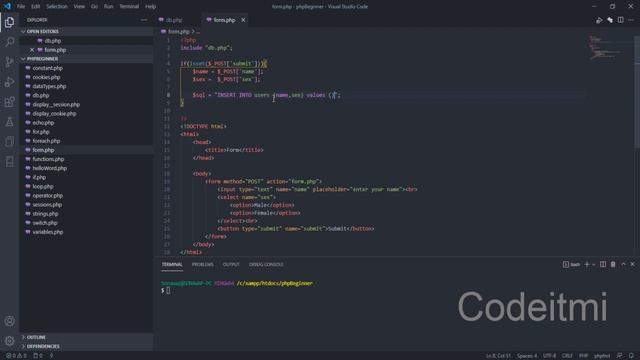This screenshot has width=640, height=360.
Task: Open operator.php in file explorer
Action: pyautogui.click(x=47, y=196)
